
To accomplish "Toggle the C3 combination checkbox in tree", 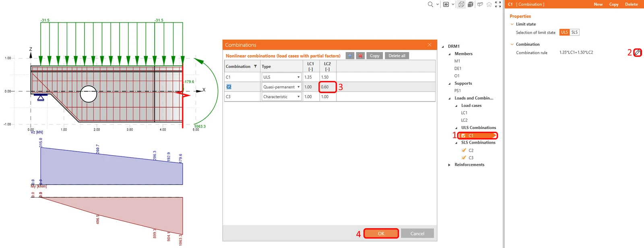I will point(464,158).
